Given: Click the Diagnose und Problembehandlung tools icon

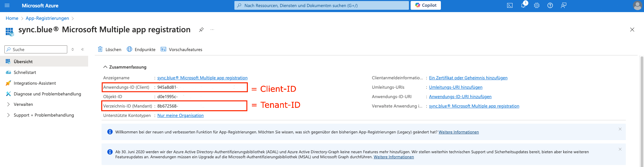Looking at the screenshot, I should coord(8,94).
